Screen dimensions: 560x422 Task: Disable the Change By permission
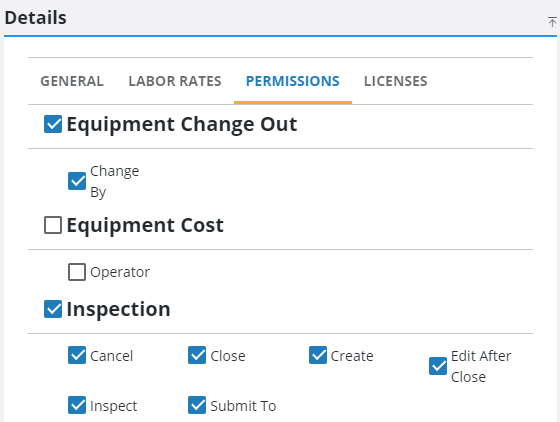pos(77,181)
